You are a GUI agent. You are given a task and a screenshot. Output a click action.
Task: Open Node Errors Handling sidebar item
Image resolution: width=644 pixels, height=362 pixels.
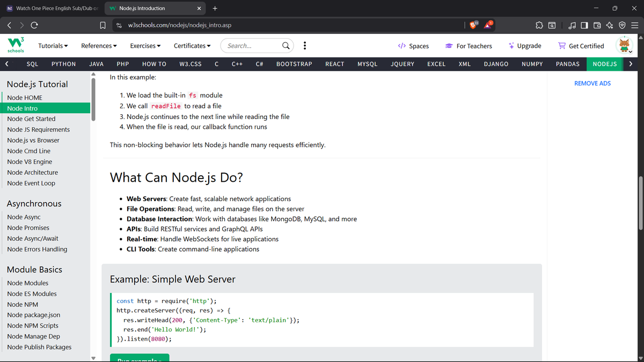click(37, 249)
